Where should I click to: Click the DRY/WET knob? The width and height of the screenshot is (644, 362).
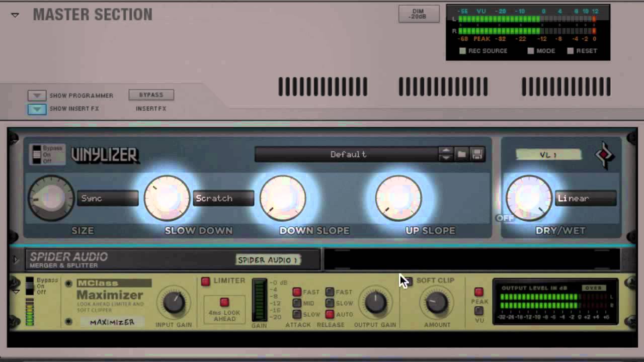pyautogui.click(x=528, y=198)
